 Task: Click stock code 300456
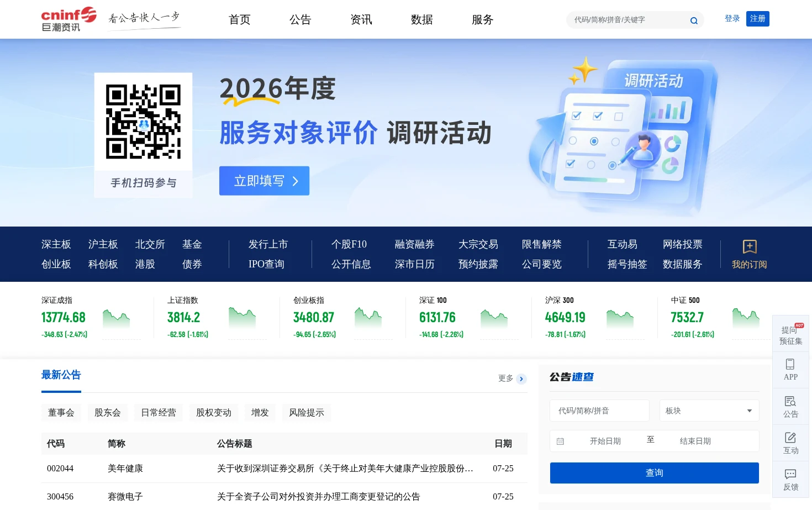[60, 497]
